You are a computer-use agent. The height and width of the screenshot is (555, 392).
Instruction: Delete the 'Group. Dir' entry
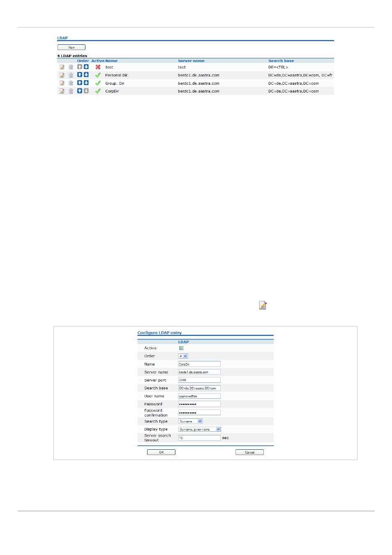click(71, 83)
